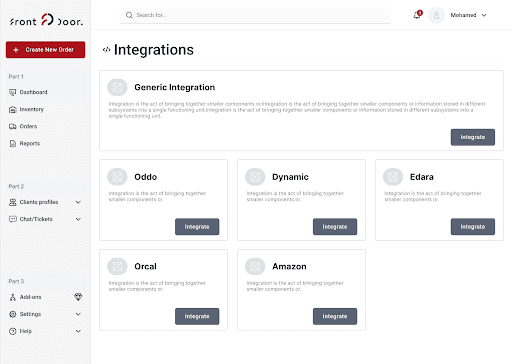This screenshot has height=364, width=512.
Task: Integrate Dynamic
Action: [x=335, y=227]
